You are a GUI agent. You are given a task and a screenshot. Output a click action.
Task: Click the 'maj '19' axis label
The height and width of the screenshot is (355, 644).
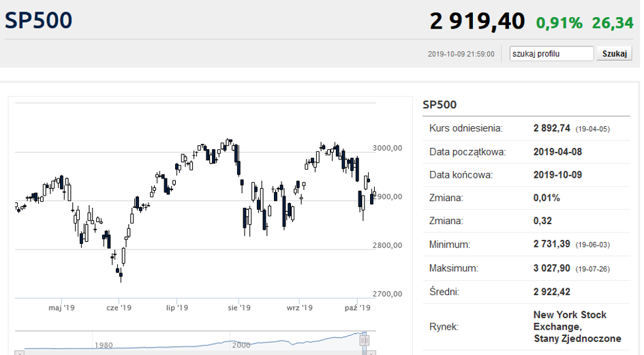coord(61,307)
